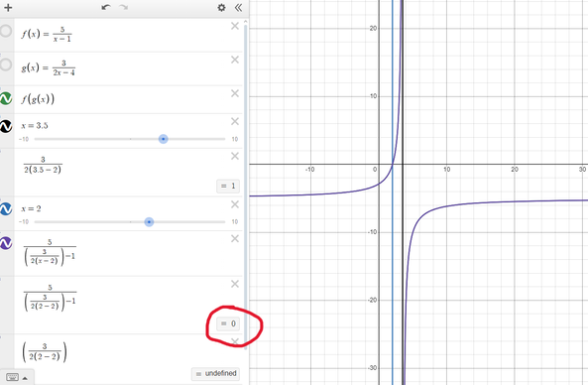The height and width of the screenshot is (385, 588).
Task: Click the f(x) = 5/(x−1) expression
Action: (x=47, y=35)
